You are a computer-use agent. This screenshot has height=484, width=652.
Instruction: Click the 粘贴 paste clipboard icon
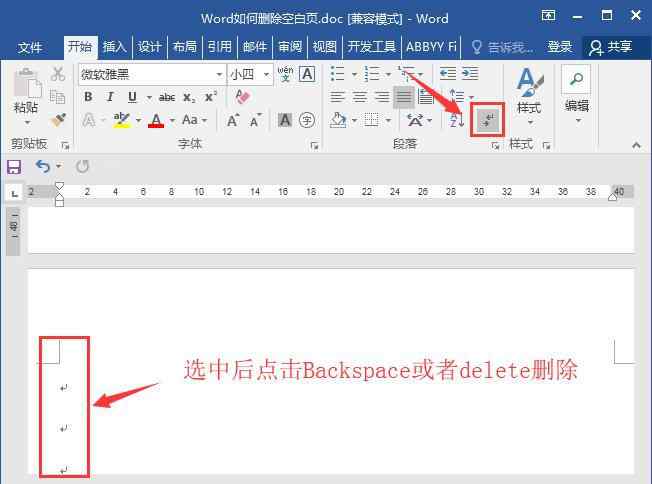coord(27,83)
